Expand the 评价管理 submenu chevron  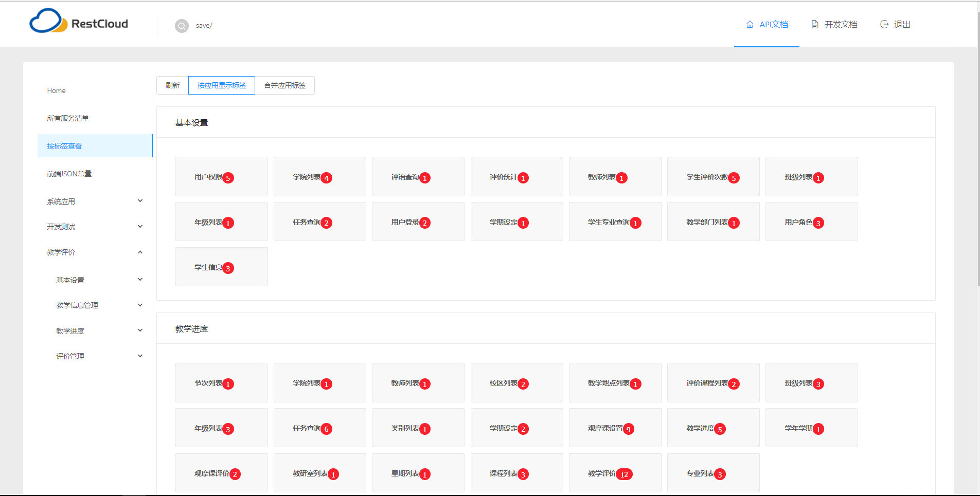(140, 356)
